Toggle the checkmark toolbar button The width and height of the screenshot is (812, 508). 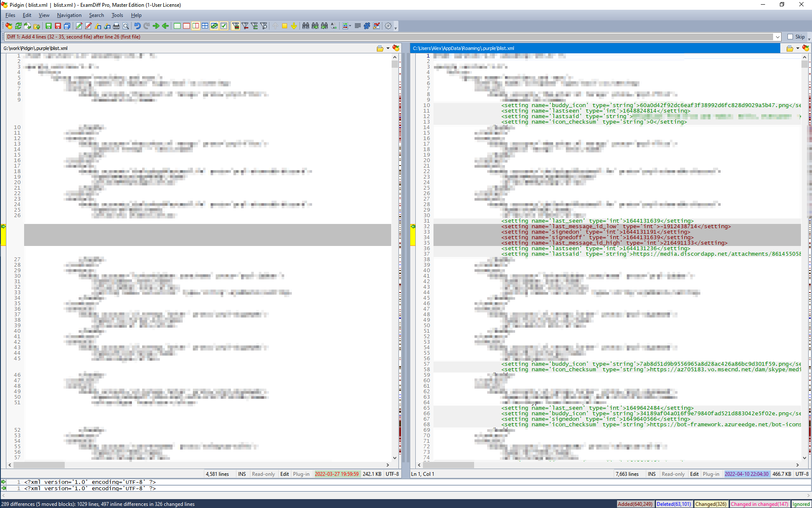224,26
